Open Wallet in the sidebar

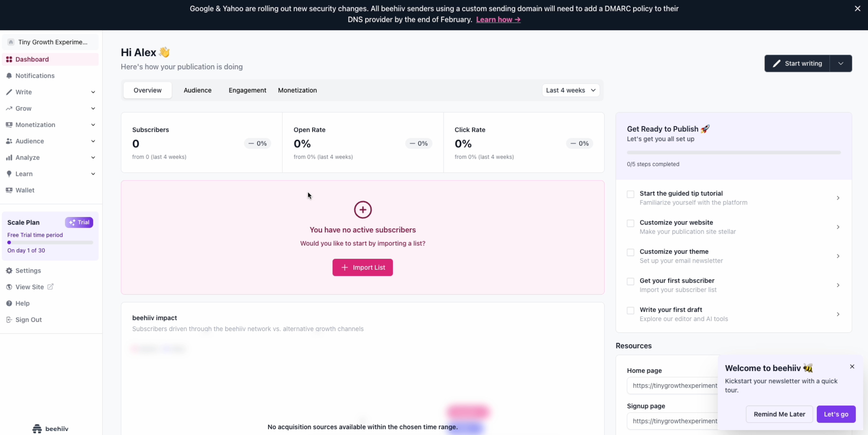click(50, 190)
